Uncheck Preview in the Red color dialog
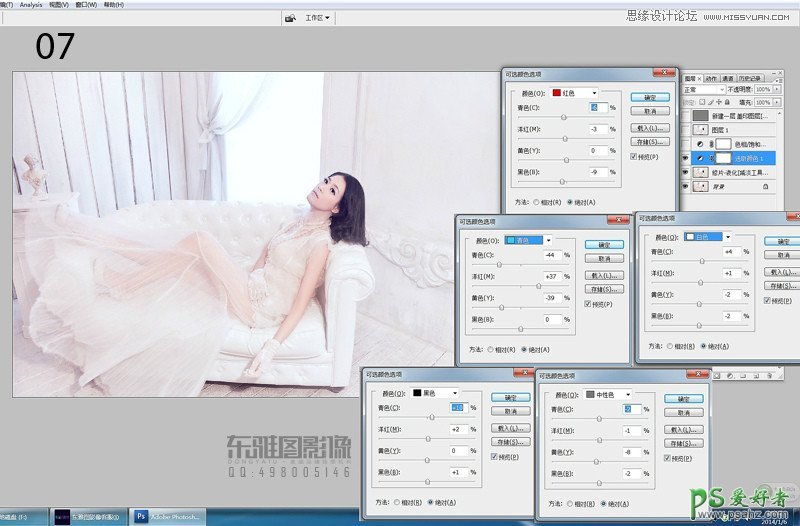 coord(634,156)
